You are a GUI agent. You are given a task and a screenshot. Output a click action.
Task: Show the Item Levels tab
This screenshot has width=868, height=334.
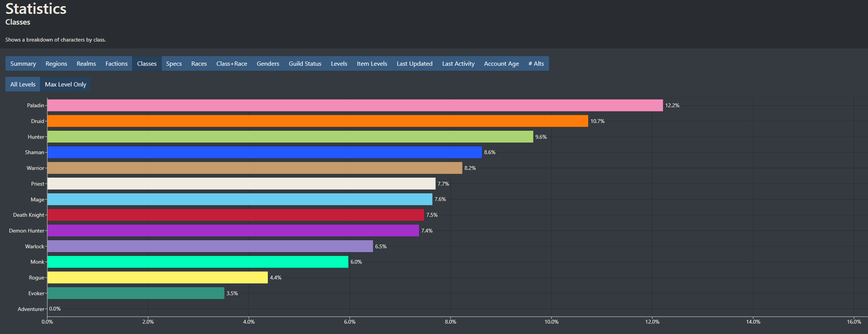coord(372,63)
